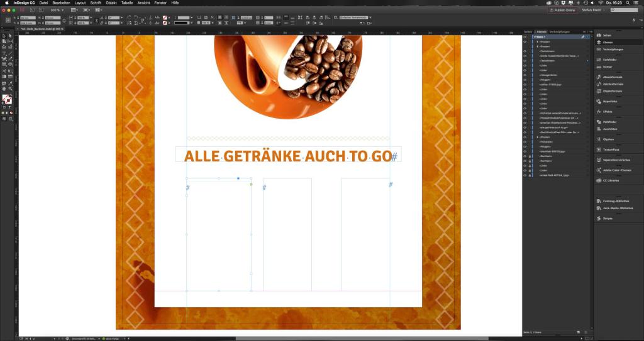Viewport: 644px width, 341px height.
Task: Select the ALLE GETRÄNKE AUCH TO GO headline
Action: (x=287, y=156)
